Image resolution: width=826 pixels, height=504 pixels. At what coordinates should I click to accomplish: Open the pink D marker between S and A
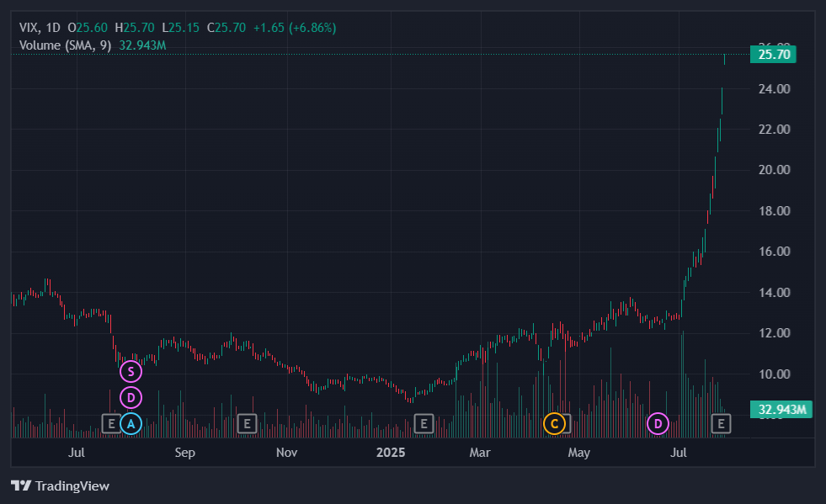(x=131, y=398)
